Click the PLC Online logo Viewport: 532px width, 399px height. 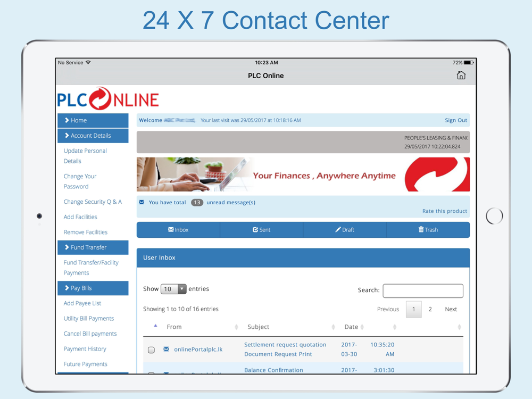tap(108, 99)
